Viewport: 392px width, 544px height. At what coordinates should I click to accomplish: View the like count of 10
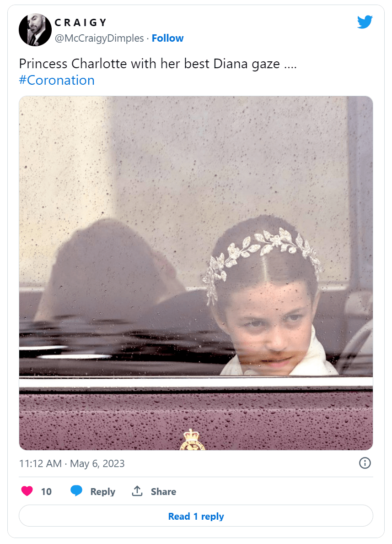46,492
